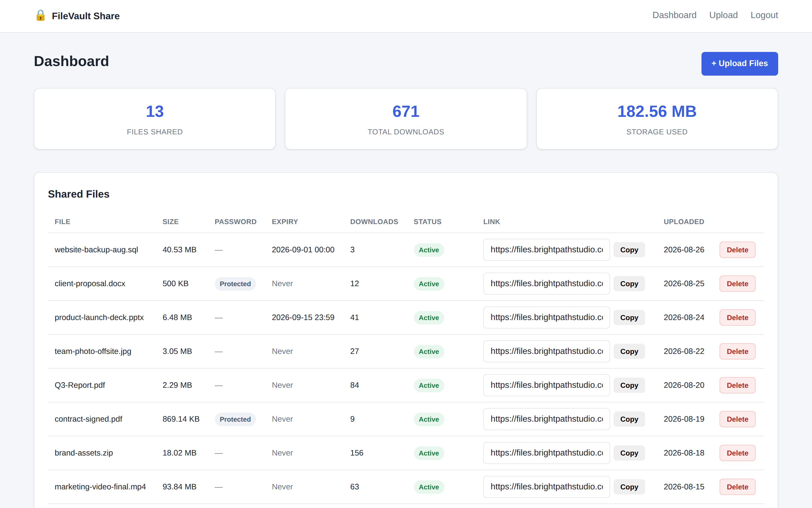Click the Q3-Report.pdf file name

pos(80,385)
